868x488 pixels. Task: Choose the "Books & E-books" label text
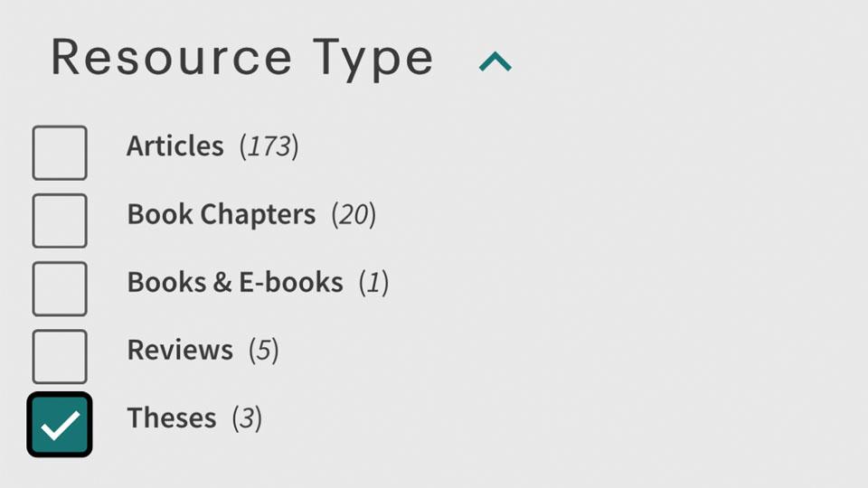click(x=234, y=282)
